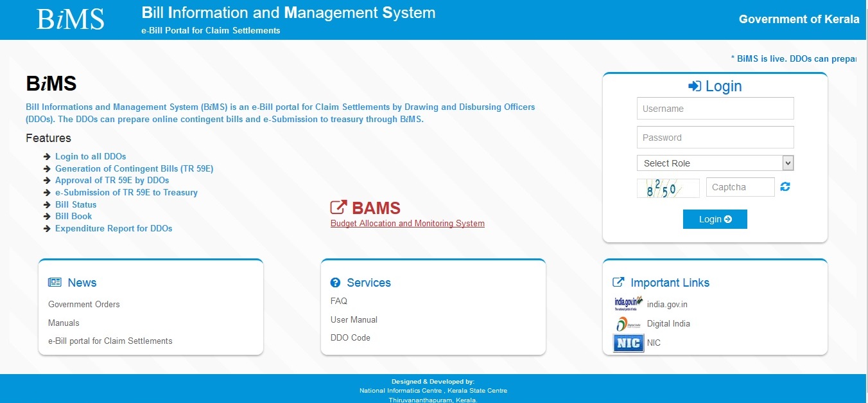Click the Captcha entry field
The width and height of the screenshot is (868, 403).
(x=740, y=186)
